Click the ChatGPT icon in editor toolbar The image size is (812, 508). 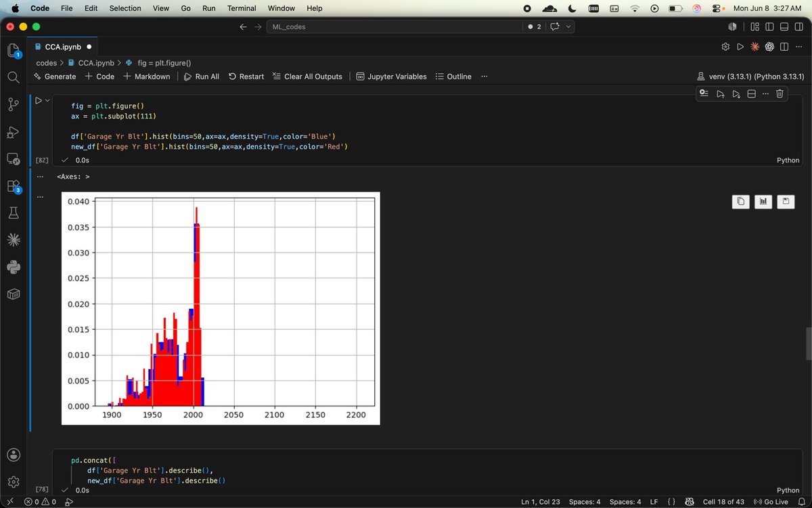pos(769,47)
